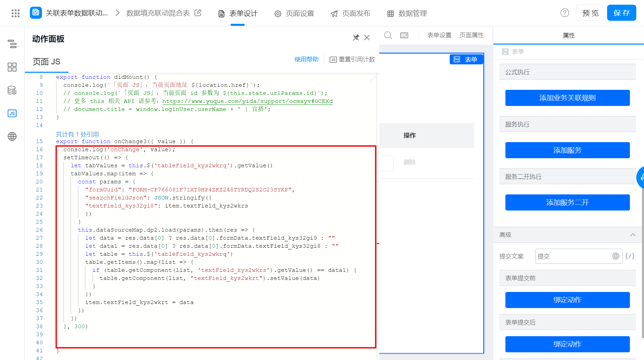644x360 pixels.
Task: Click line with 'formUuid' in code
Action: click(x=190, y=190)
